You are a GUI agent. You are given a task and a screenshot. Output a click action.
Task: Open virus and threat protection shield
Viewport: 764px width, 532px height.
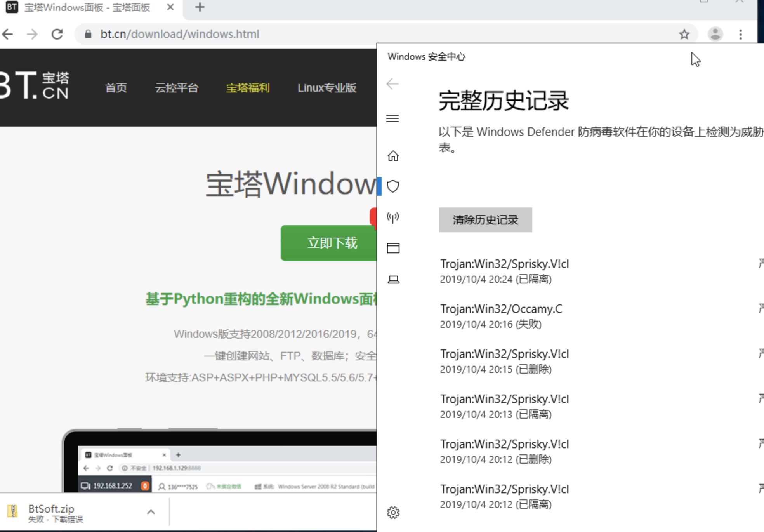tap(393, 186)
